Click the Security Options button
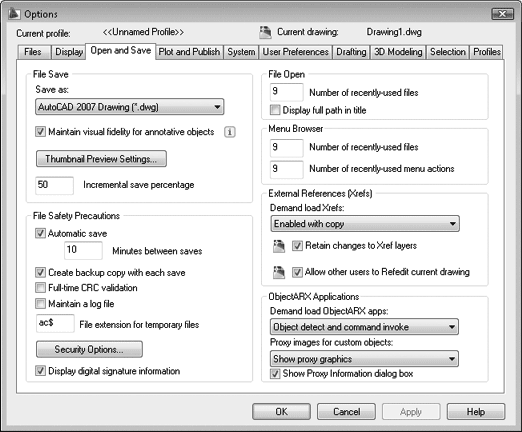The image size is (522, 432). pos(89,349)
